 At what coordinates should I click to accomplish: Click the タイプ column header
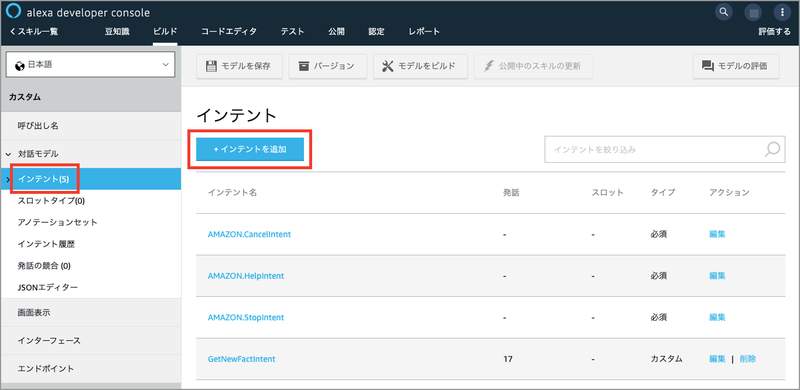point(663,192)
